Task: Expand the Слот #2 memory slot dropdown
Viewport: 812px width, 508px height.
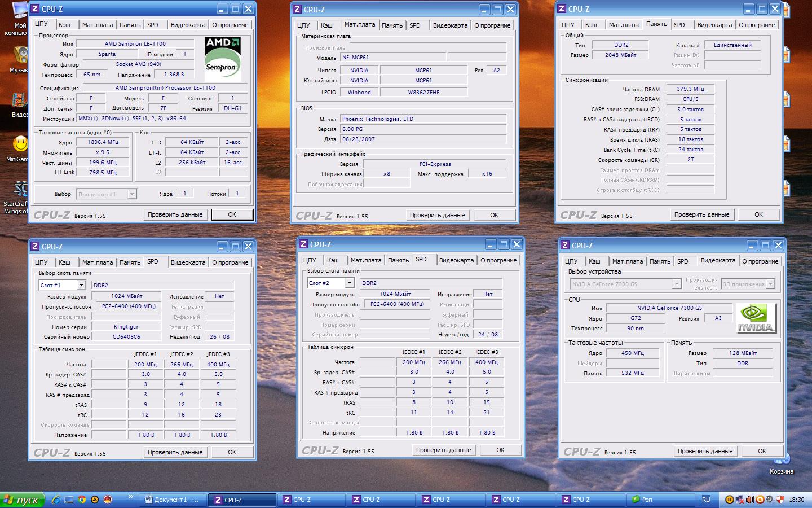Action: (x=350, y=283)
